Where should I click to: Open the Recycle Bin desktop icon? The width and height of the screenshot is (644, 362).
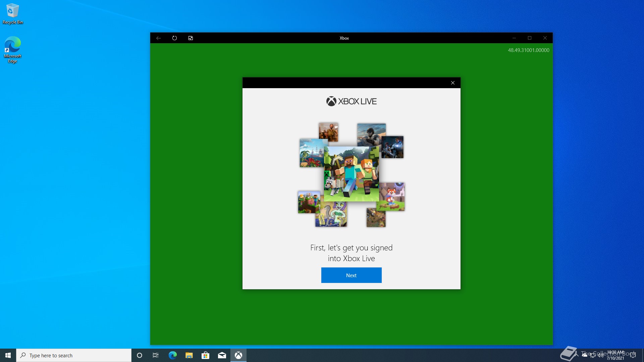[13, 14]
